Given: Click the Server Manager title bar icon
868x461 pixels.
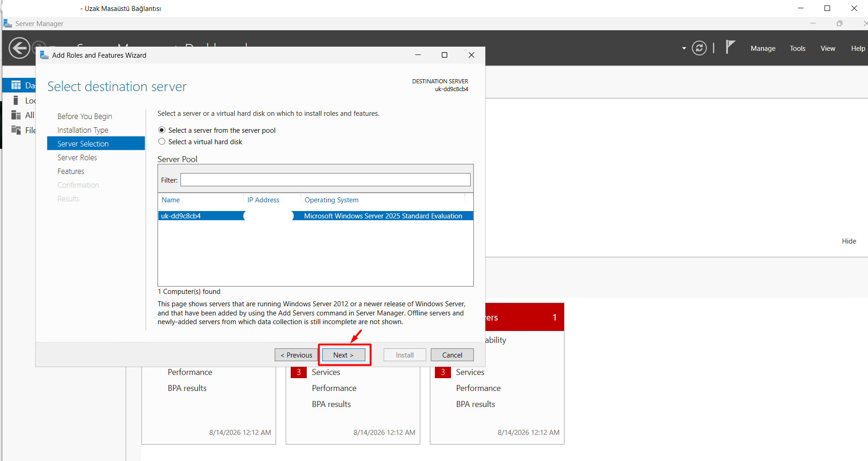Looking at the screenshot, I should (8, 23).
